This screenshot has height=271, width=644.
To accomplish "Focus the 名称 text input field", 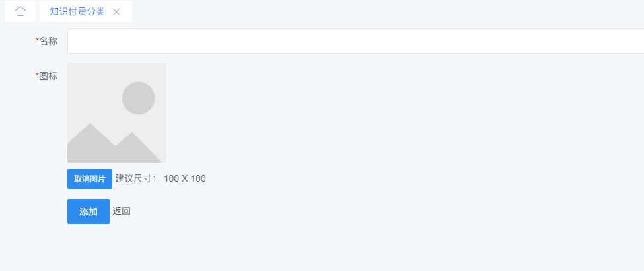I will pos(330,41).
